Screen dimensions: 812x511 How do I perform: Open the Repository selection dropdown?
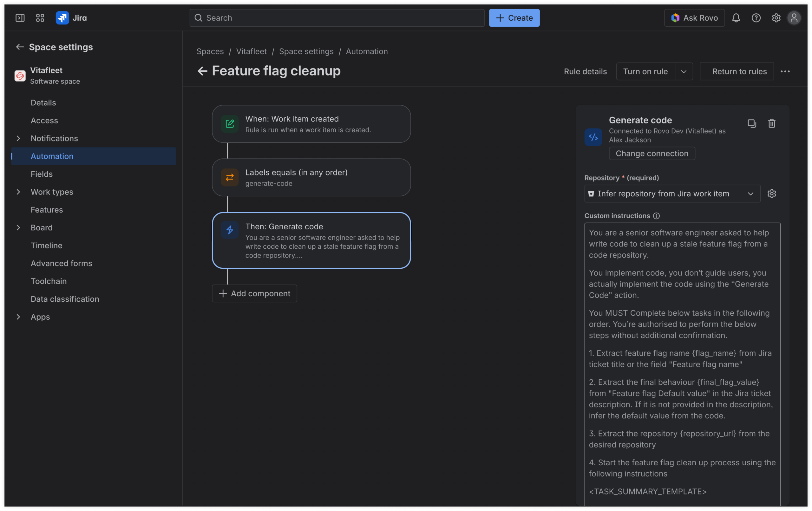tap(672, 193)
